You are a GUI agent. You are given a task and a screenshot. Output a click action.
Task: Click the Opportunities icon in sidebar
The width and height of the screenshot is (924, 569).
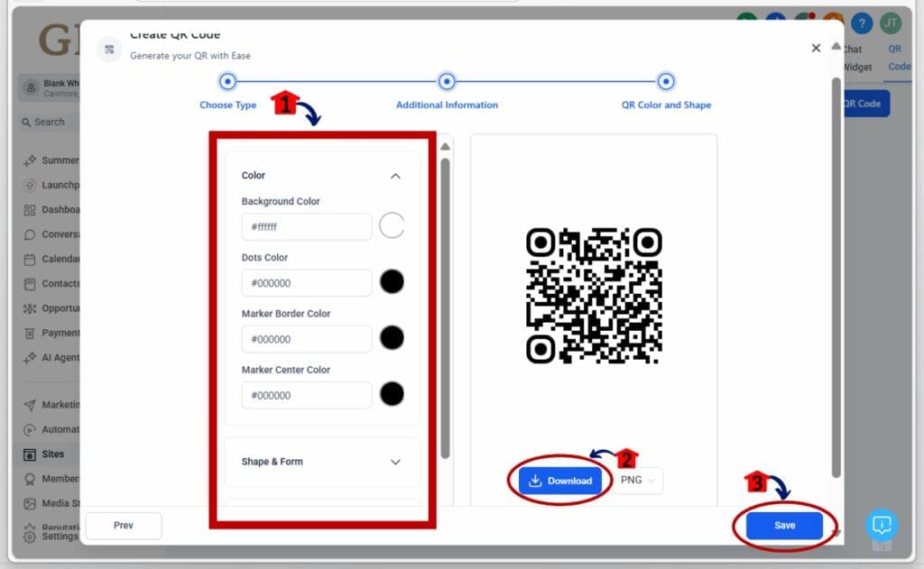click(x=30, y=308)
